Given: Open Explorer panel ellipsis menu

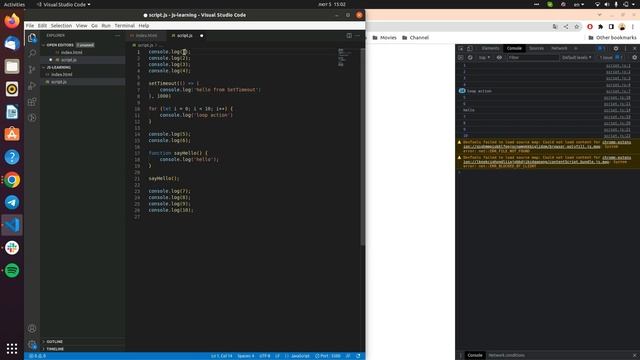Looking at the screenshot, I should tap(118, 36).
